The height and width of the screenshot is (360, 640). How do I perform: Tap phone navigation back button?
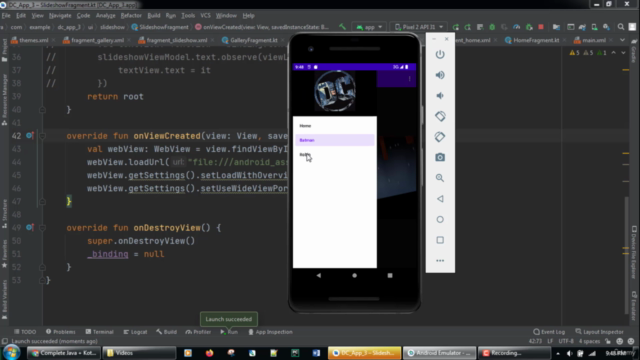[319, 276]
